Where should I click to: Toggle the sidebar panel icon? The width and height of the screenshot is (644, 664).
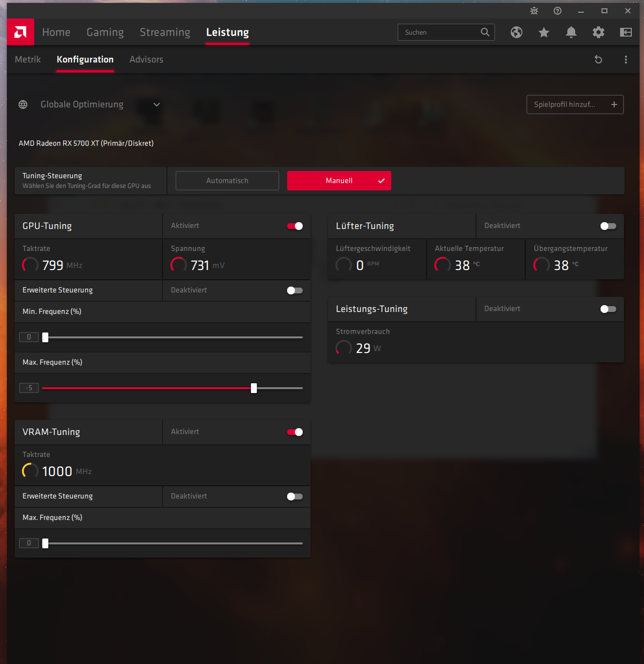click(x=626, y=32)
